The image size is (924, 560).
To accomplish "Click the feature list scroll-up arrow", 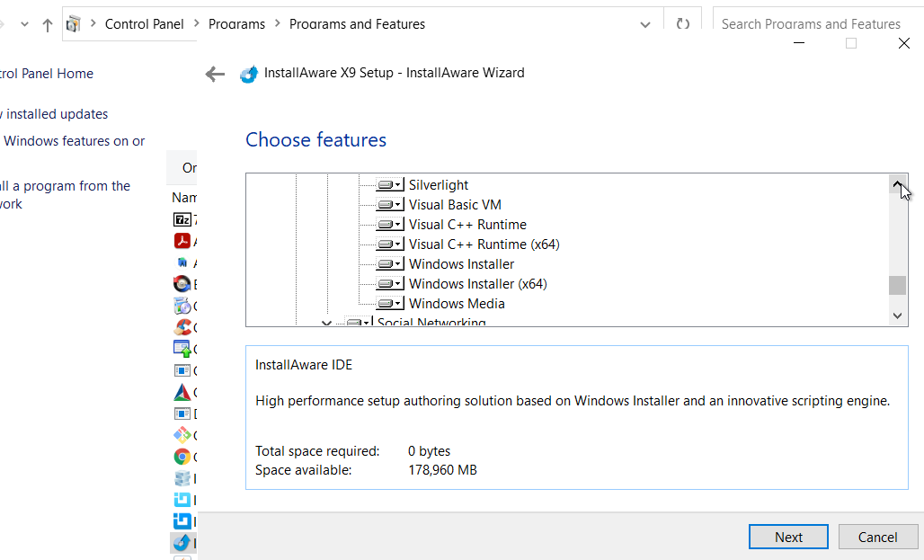I will click(897, 184).
